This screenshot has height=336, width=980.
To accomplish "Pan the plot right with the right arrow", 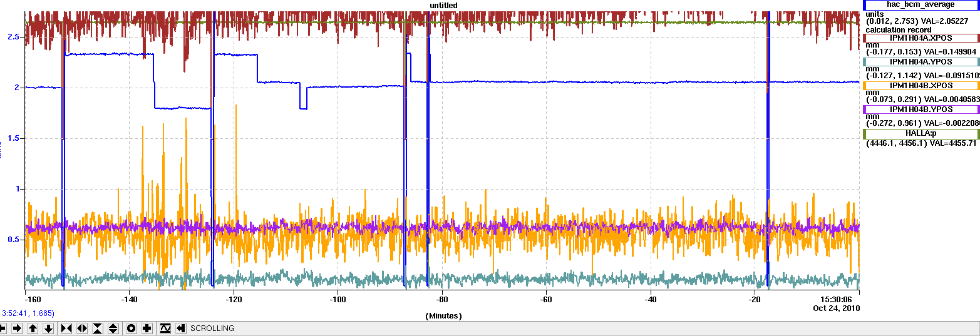I will 18,328.
